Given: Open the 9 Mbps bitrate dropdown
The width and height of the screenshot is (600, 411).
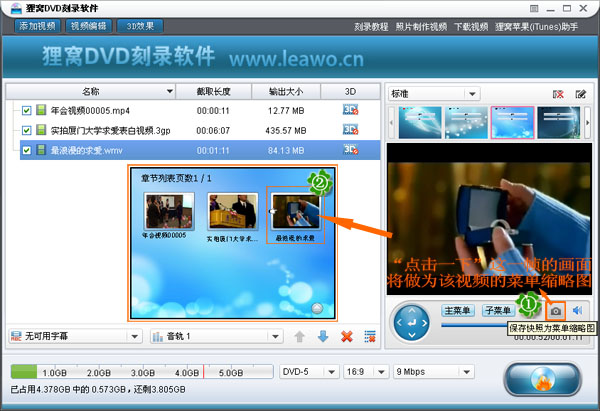Looking at the screenshot, I should [x=434, y=372].
